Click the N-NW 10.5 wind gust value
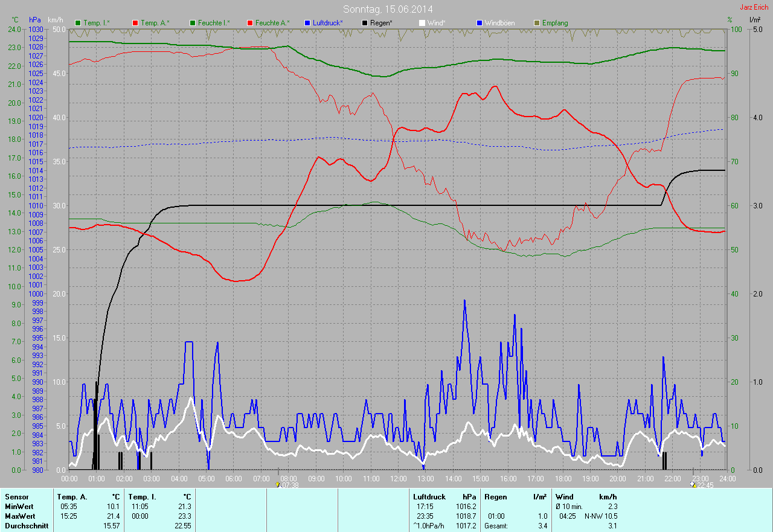Image resolution: width=773 pixels, height=532 pixels. (600, 516)
